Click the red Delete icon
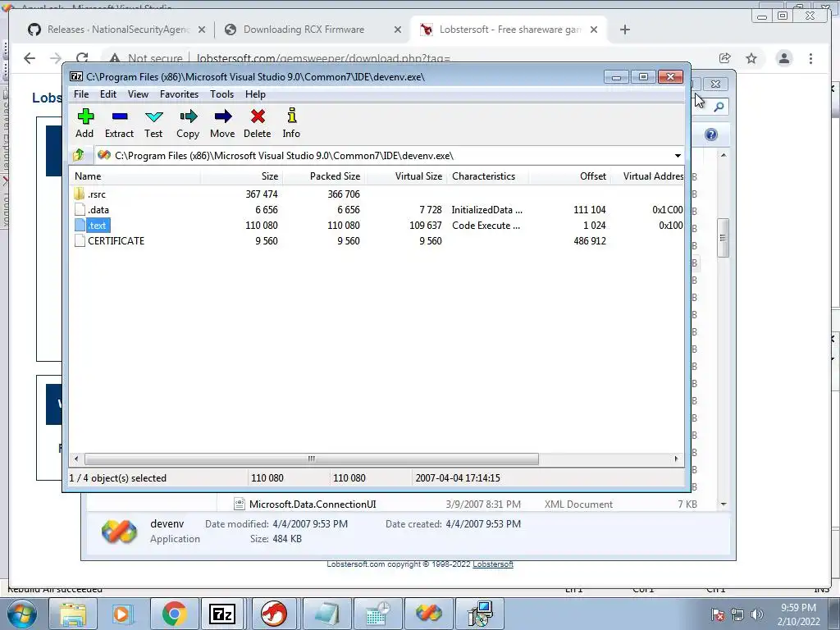The image size is (840, 630). [258, 116]
